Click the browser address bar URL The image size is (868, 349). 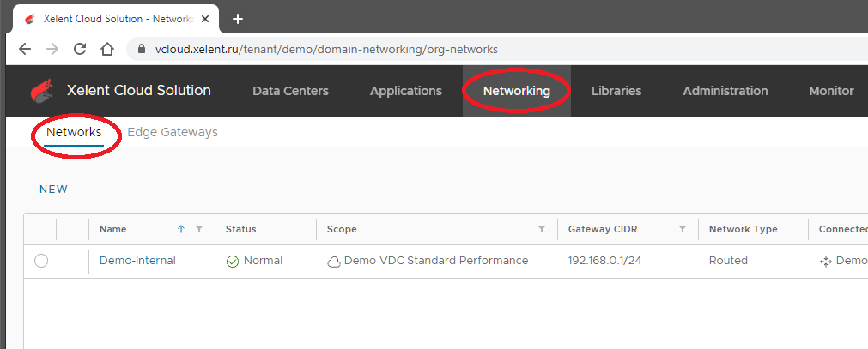pyautogui.click(x=326, y=49)
